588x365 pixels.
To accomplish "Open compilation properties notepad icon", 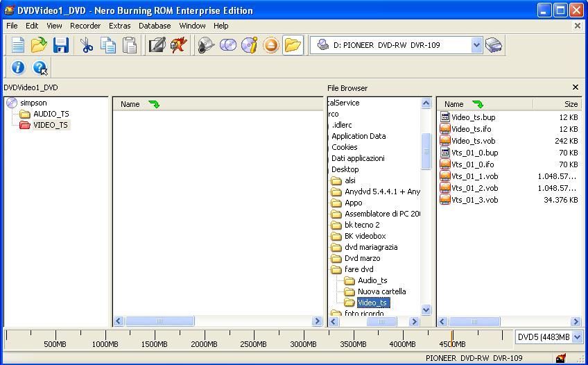I will point(157,45).
